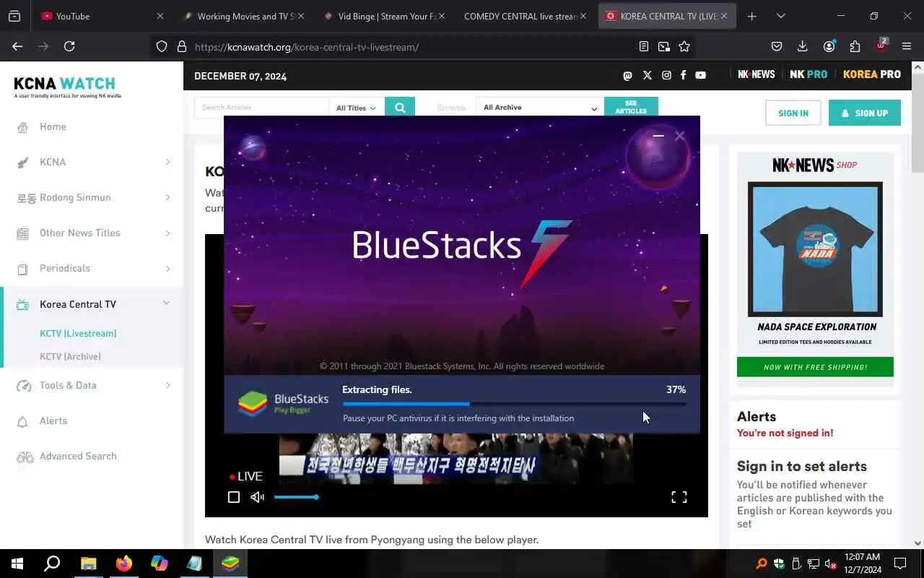Expand Other News Titles section
The width and height of the screenshot is (924, 578).
point(167,233)
